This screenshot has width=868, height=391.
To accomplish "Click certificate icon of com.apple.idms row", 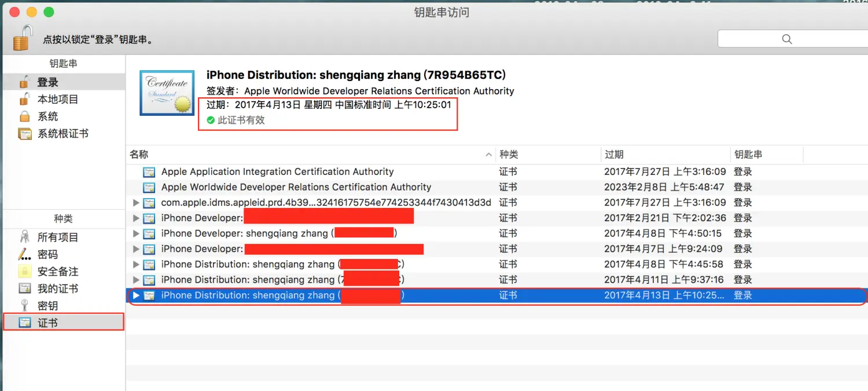I will point(149,203).
